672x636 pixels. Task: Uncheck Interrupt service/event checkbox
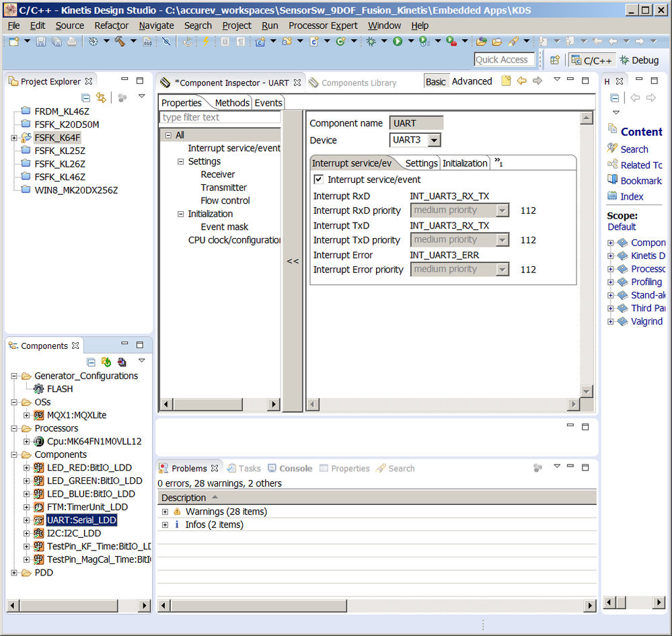pos(319,180)
